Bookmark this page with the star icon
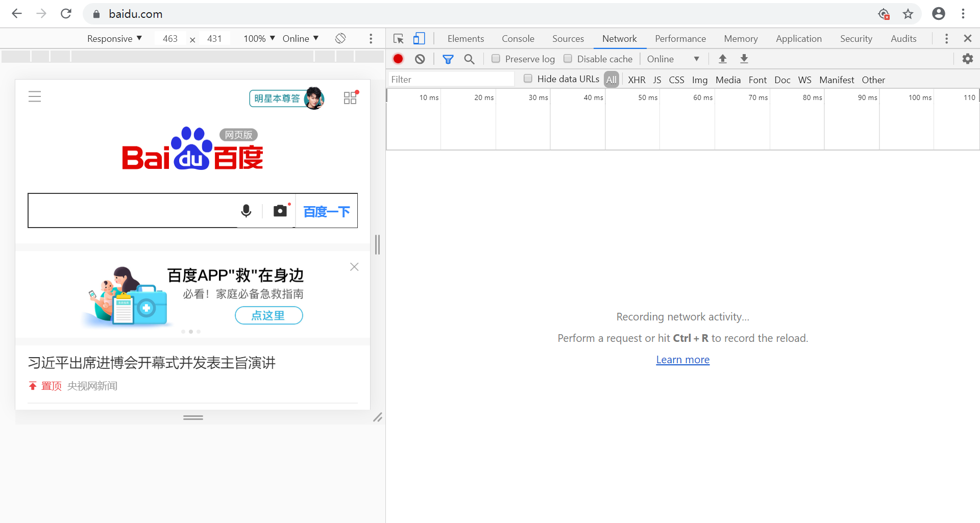The width and height of the screenshot is (980, 523). (908, 14)
